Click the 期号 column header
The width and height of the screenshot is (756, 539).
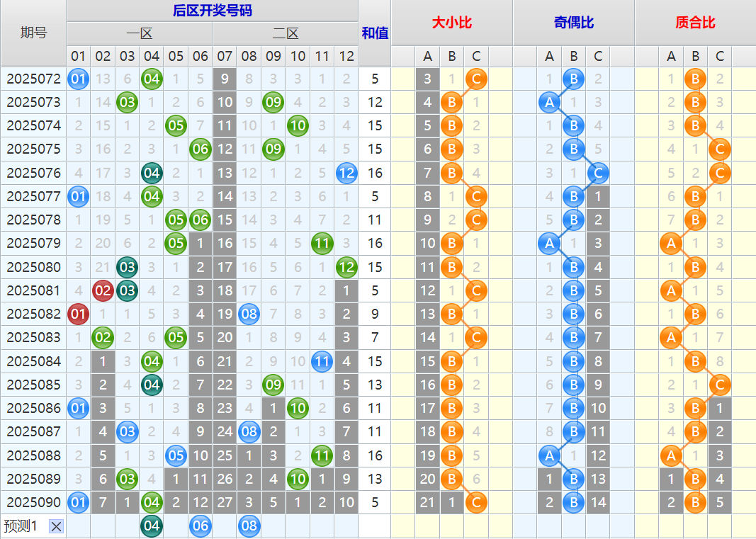point(33,33)
